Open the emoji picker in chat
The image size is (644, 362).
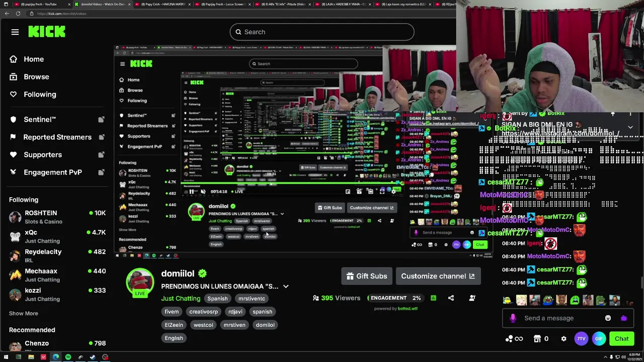608,318
